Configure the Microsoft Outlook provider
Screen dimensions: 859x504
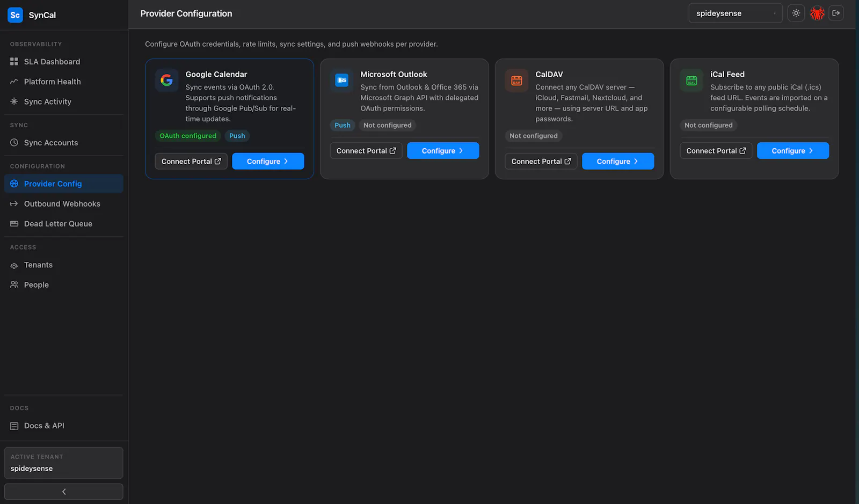443,151
